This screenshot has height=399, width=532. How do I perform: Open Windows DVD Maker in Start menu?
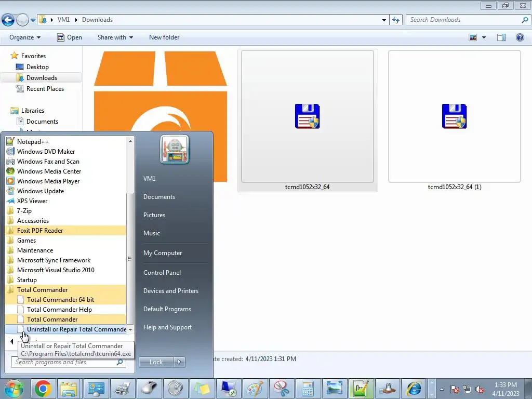[x=65, y=151]
